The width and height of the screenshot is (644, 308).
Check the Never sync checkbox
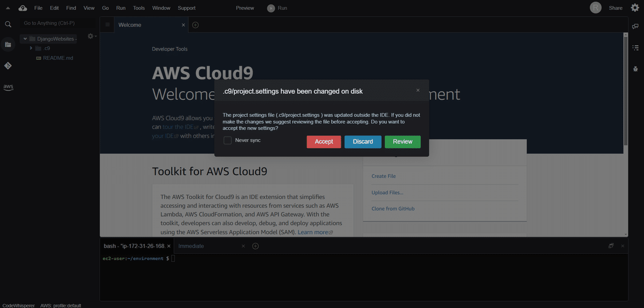(x=228, y=140)
